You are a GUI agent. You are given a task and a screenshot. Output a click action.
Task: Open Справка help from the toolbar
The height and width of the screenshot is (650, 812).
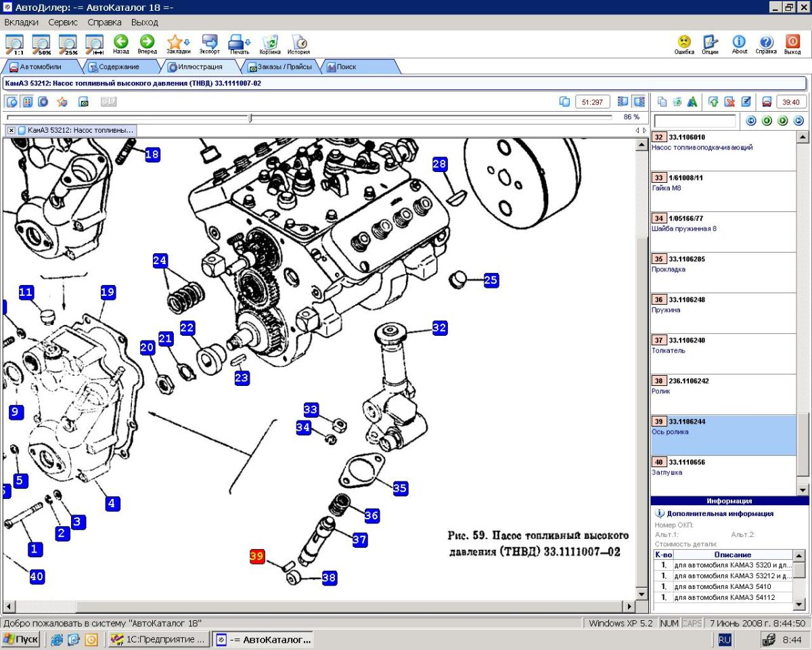tap(766, 45)
